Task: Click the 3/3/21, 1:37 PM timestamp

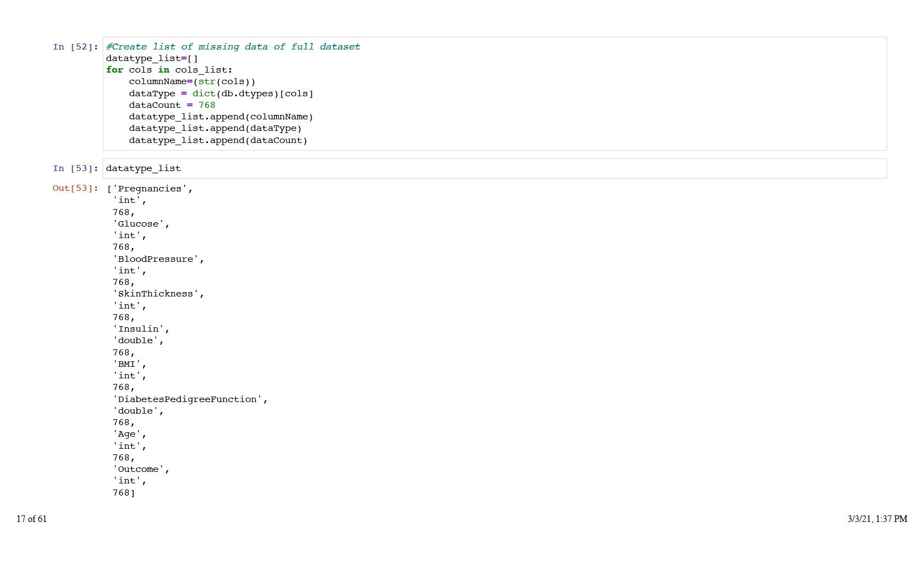Action: [877, 519]
